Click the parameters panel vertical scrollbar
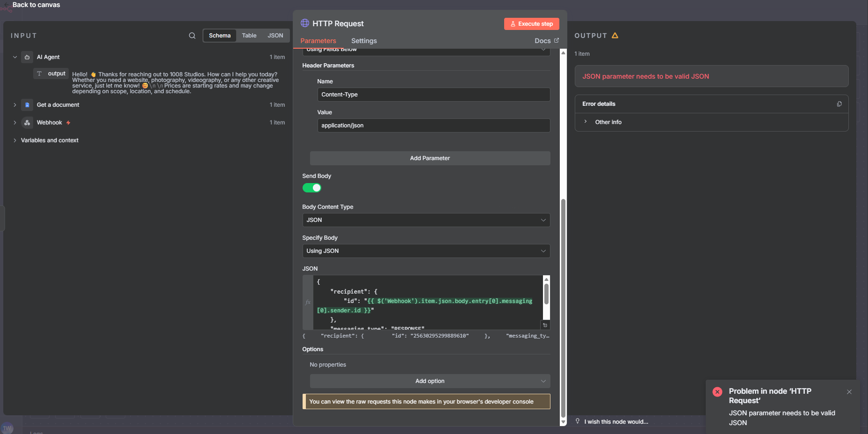Screen dimensions: 868x434 pos(563,304)
